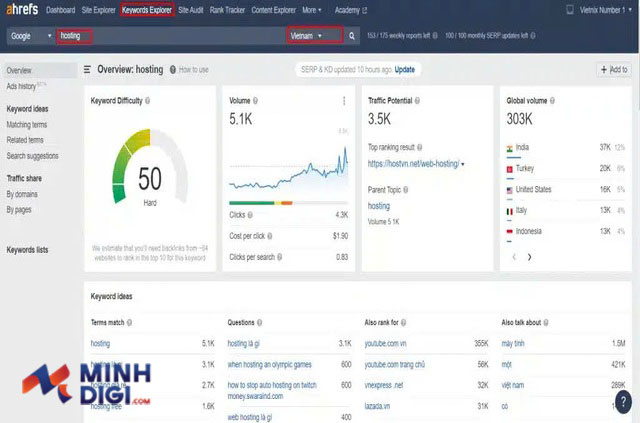The width and height of the screenshot is (640, 423).
Task: Click the monthly SERP updates info icon
Action: 533,36
